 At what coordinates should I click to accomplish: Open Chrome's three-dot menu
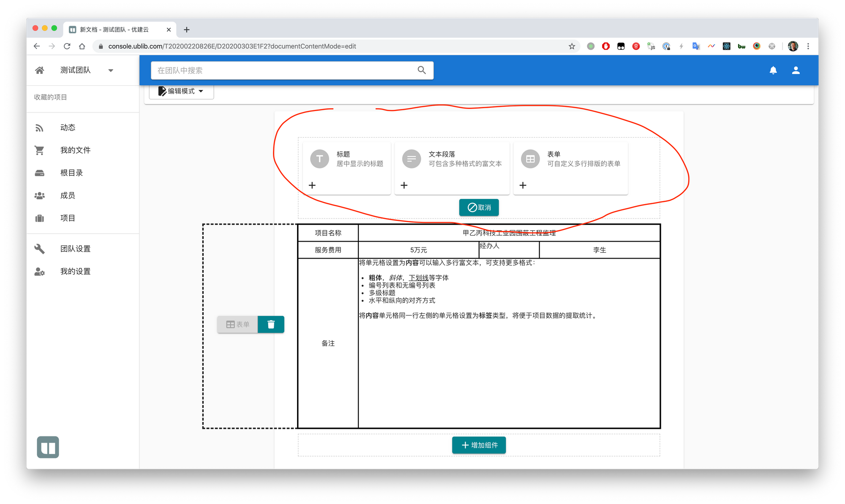tap(808, 46)
